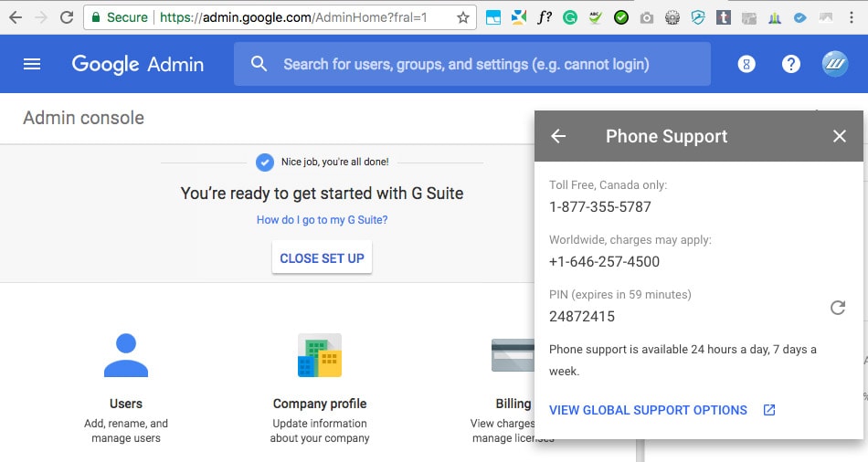Viewport: 868px width, 462px height.
Task: Click the browser address bar URL
Action: click(x=293, y=17)
